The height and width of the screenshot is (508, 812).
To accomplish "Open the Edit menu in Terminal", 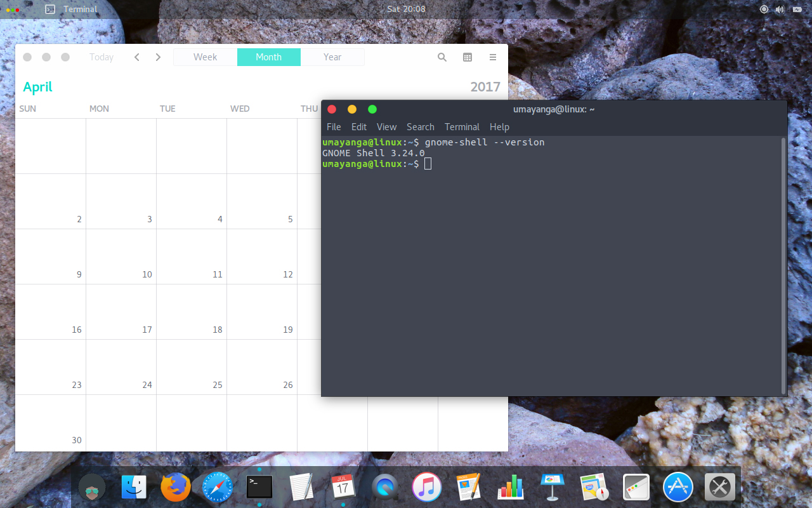I will tap(359, 127).
